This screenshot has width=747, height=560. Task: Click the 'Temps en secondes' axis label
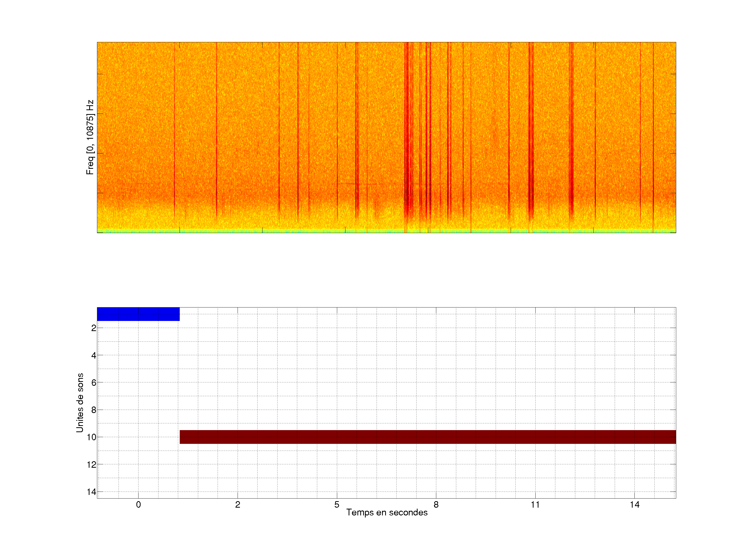tap(387, 512)
